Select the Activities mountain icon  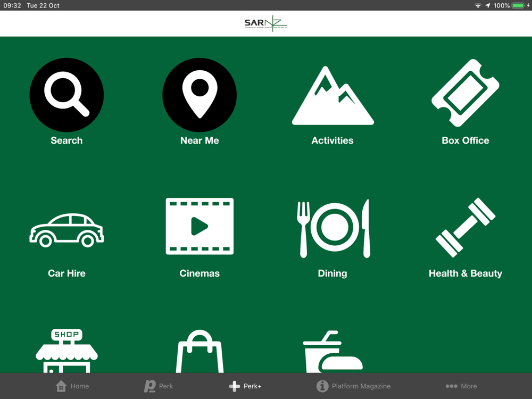(x=333, y=95)
